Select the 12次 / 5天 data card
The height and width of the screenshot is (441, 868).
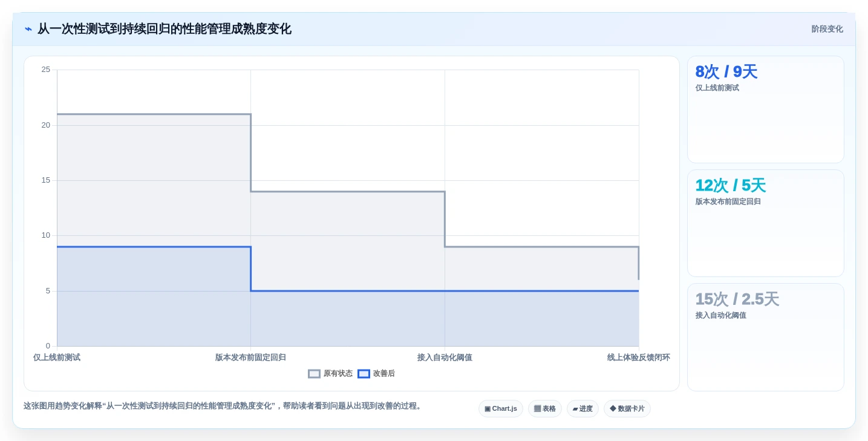766,223
